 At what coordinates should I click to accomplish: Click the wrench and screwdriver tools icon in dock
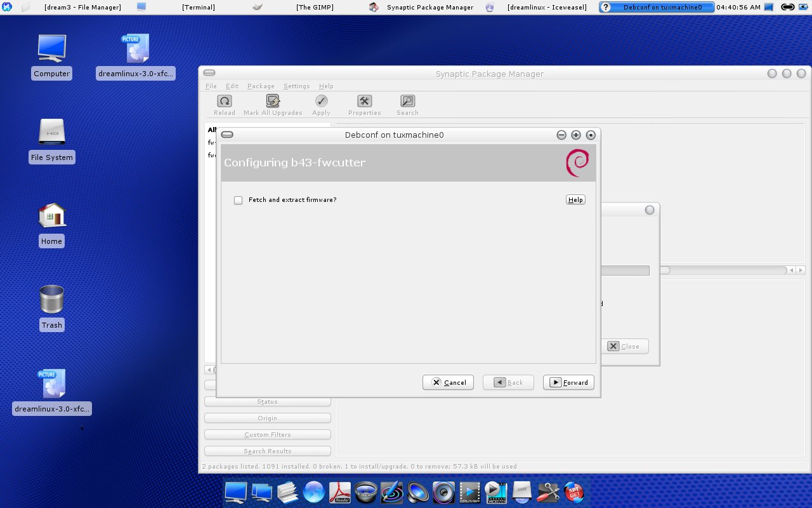(x=547, y=492)
